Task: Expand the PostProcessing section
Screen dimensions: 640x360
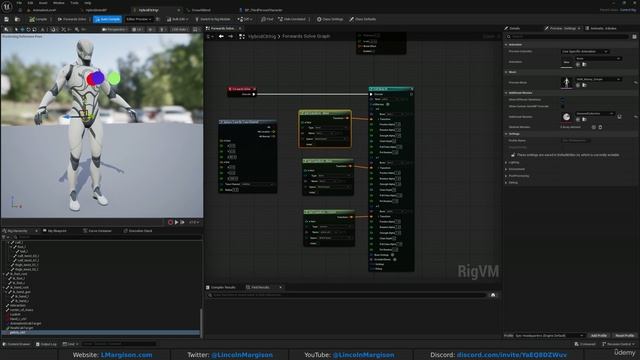Action: (507, 176)
